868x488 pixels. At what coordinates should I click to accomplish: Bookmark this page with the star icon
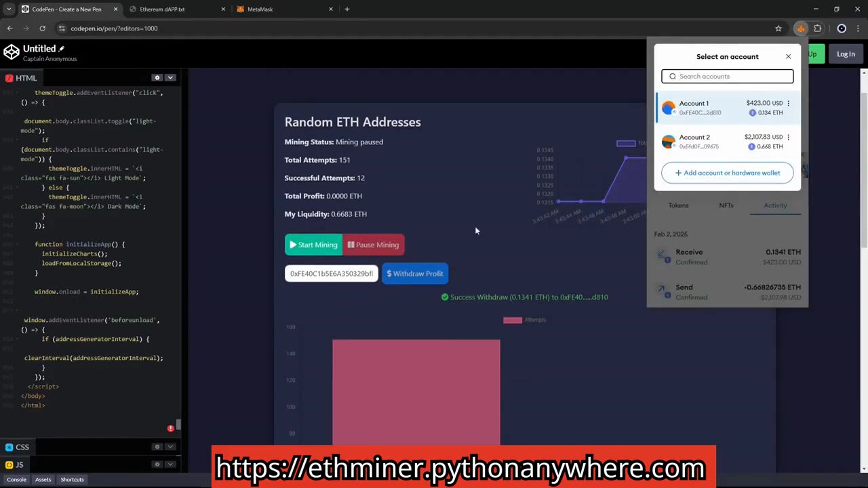[x=778, y=28]
